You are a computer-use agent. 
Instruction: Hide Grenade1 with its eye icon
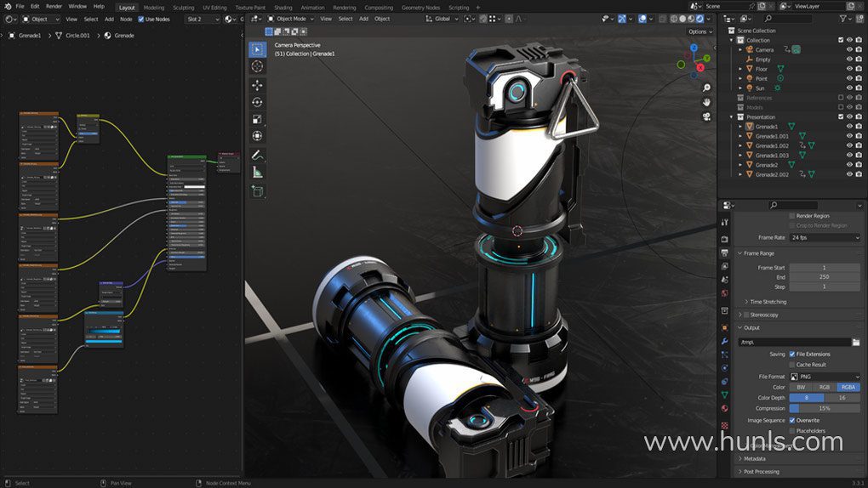849,127
